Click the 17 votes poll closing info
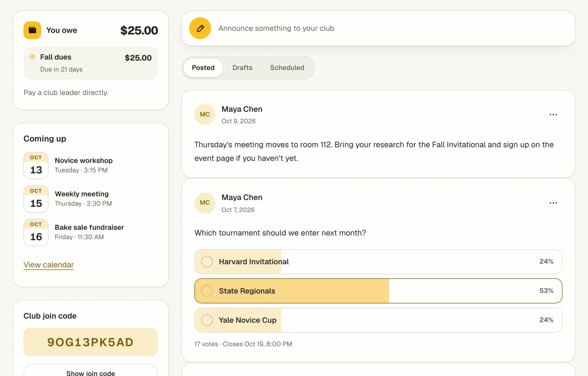Screen dimensions: 588x376 point(243,344)
